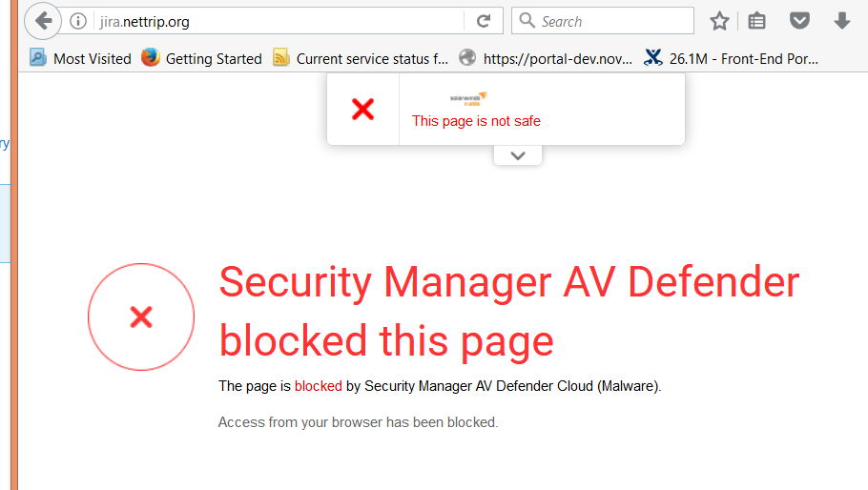
Task: Click the red X in the warning banner
Action: [x=363, y=109]
